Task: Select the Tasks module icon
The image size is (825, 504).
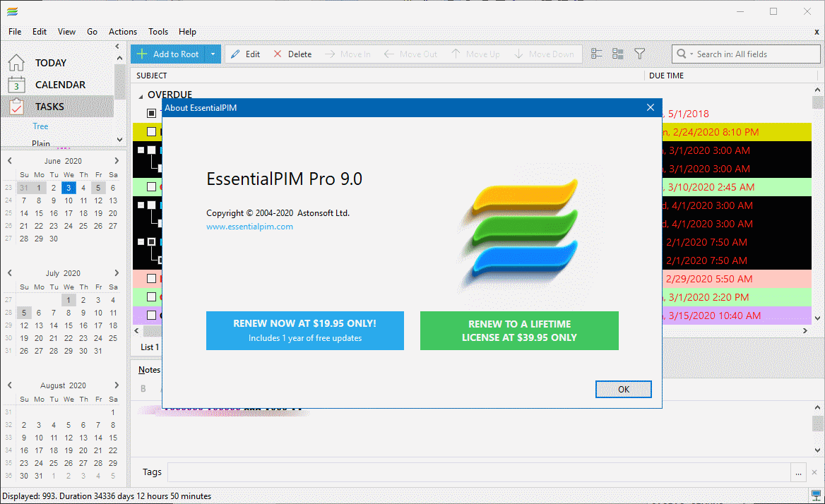Action: [x=16, y=107]
